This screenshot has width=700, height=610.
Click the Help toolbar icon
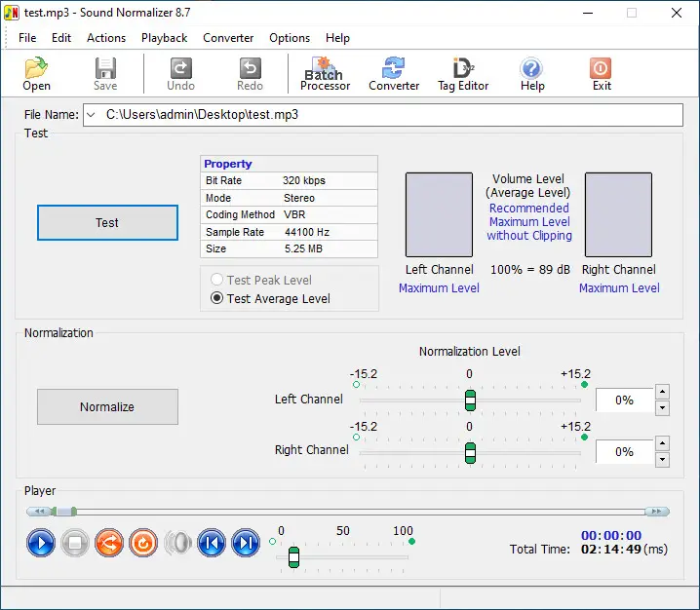pyautogui.click(x=531, y=74)
